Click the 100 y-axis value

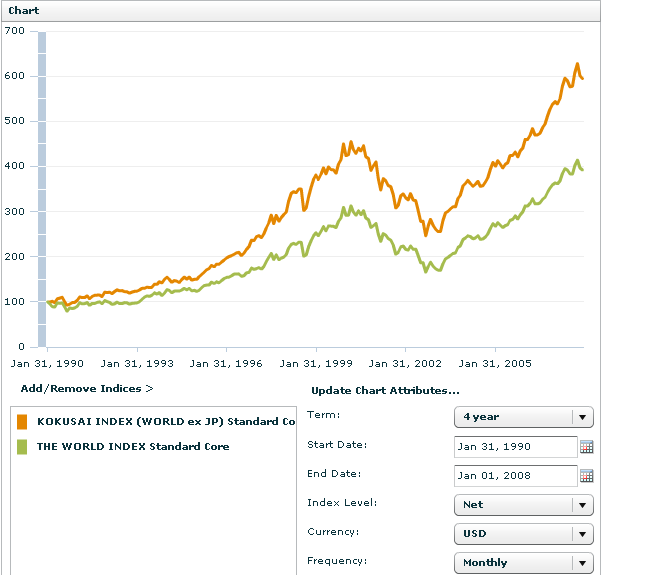15,301
